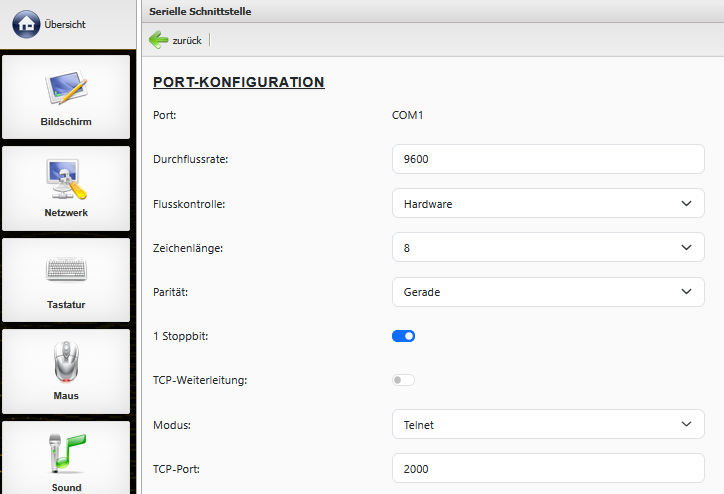
Task: Expand the Parität dropdown set to Gerade
Action: tap(547, 292)
